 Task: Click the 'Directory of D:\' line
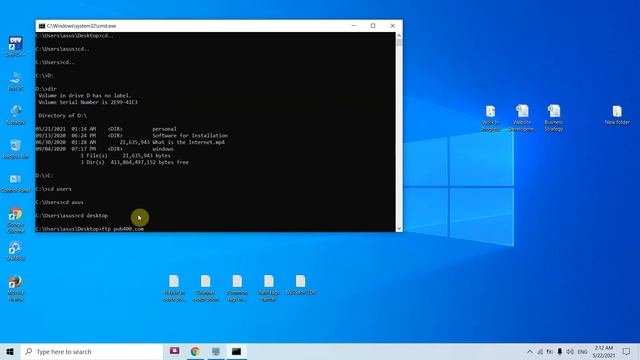[62, 116]
